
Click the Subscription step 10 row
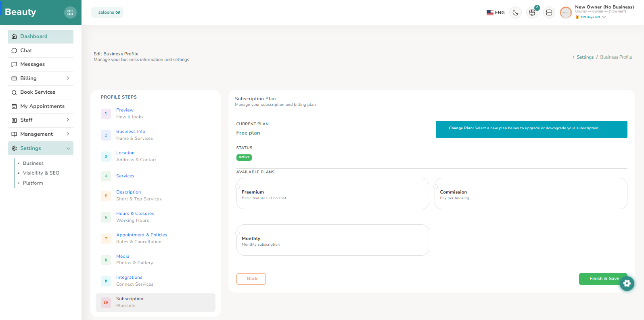[155, 303]
